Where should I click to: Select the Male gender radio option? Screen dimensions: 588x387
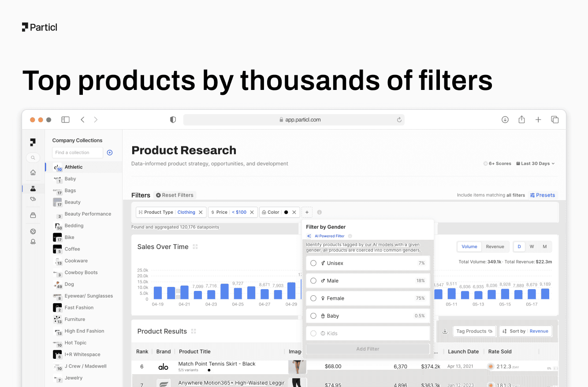[x=313, y=281]
